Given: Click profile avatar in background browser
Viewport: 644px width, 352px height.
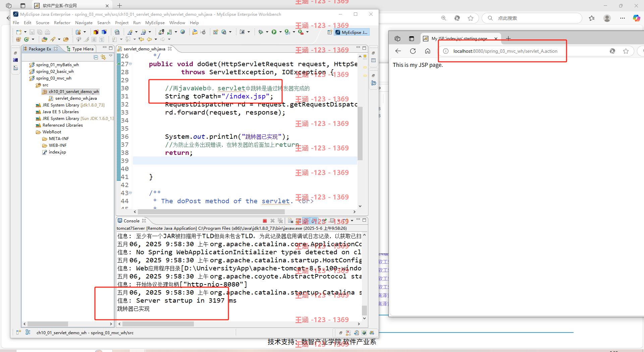Looking at the screenshot, I should (x=607, y=18).
